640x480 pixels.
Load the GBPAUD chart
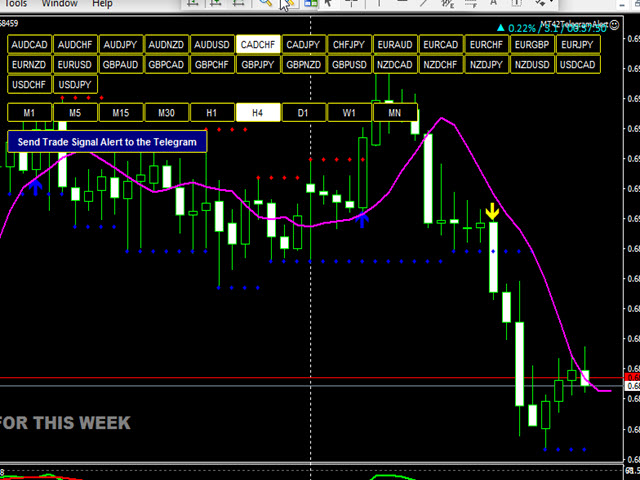121,64
